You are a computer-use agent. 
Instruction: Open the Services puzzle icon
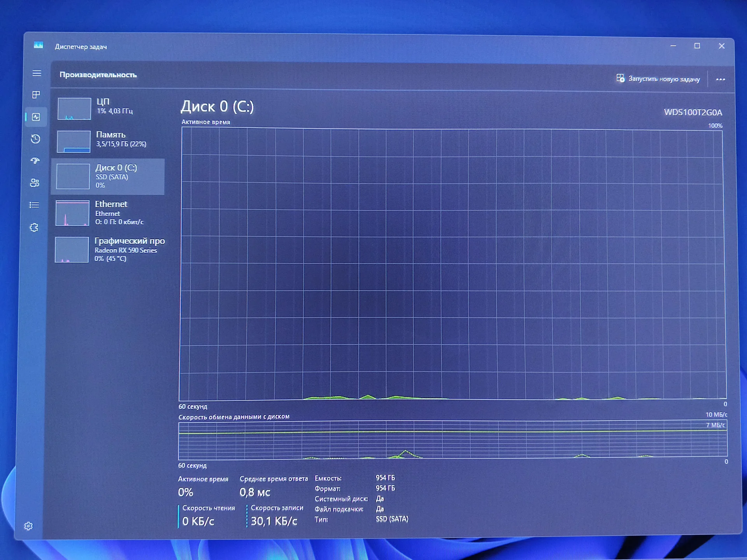tap(34, 227)
